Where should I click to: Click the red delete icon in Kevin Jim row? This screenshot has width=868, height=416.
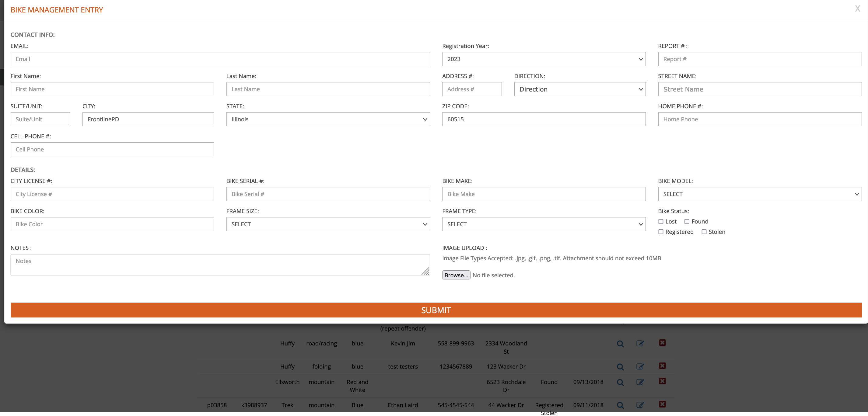662,343
